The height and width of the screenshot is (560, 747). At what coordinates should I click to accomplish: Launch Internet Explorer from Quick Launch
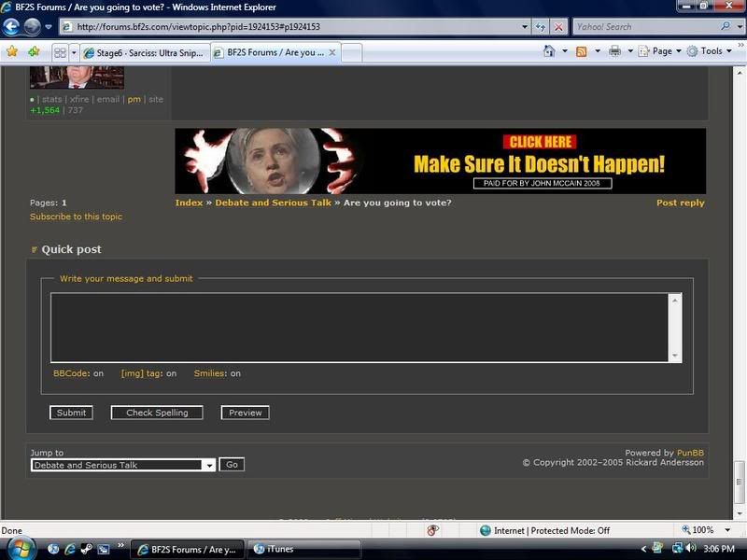click(70, 549)
